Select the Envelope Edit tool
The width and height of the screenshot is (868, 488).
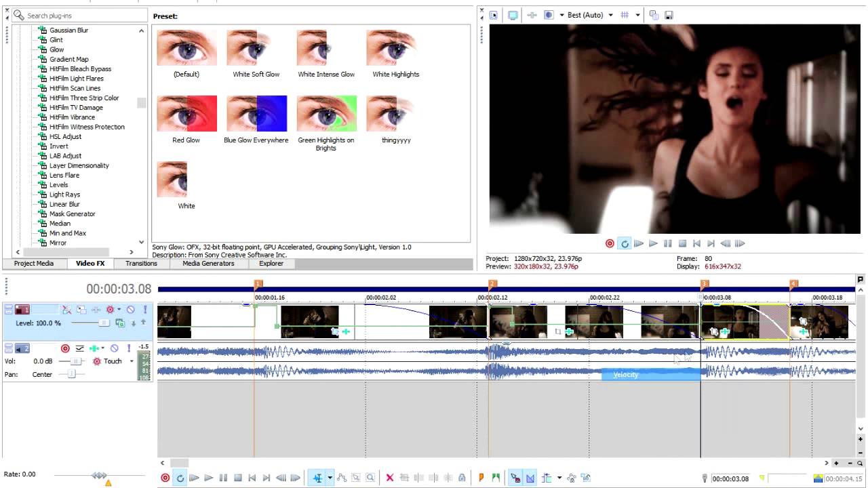pyautogui.click(x=342, y=478)
